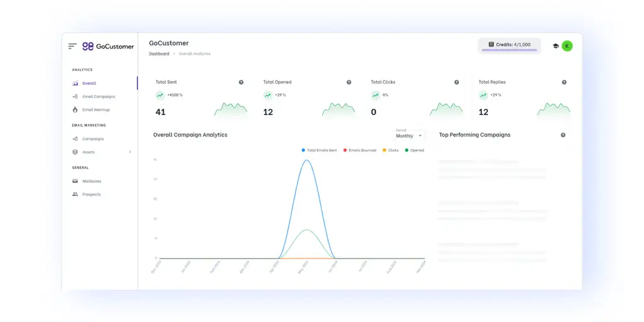Collapse sidebar with hamburger menu icon
Viewport: 644px width, 322px height.
[73, 47]
